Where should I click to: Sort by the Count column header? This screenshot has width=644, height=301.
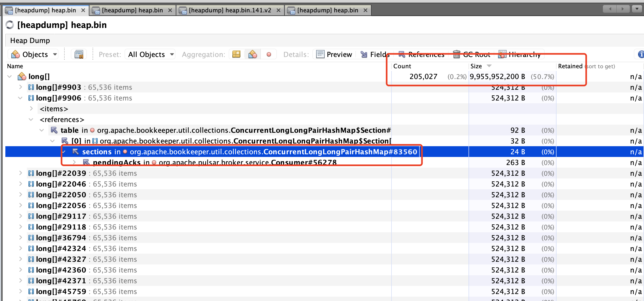tap(402, 66)
